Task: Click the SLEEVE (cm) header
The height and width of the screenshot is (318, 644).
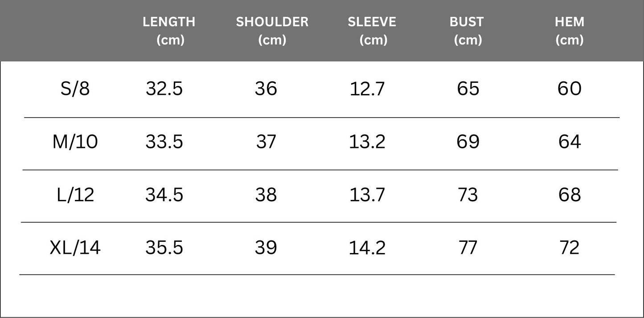Action: click(372, 31)
